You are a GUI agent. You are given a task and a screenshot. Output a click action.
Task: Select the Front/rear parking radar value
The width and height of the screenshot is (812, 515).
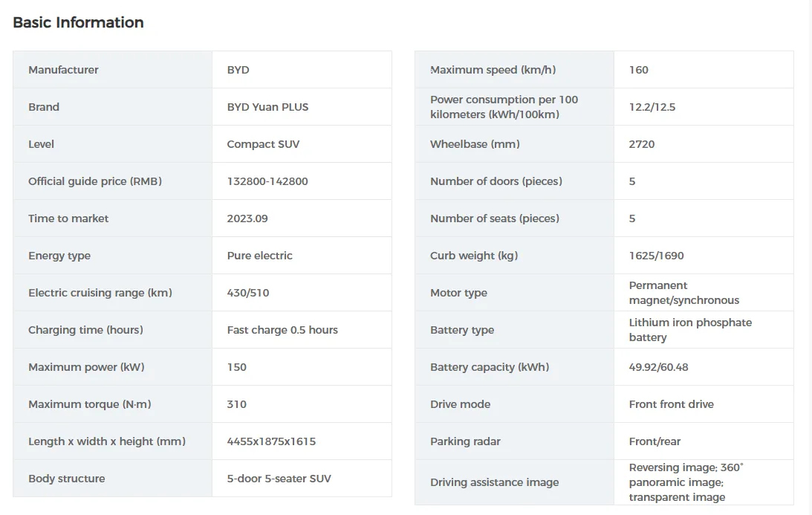[655, 441]
